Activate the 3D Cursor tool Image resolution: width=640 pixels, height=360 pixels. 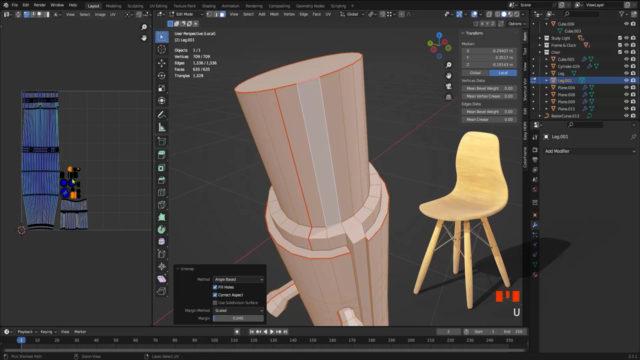tap(162, 49)
